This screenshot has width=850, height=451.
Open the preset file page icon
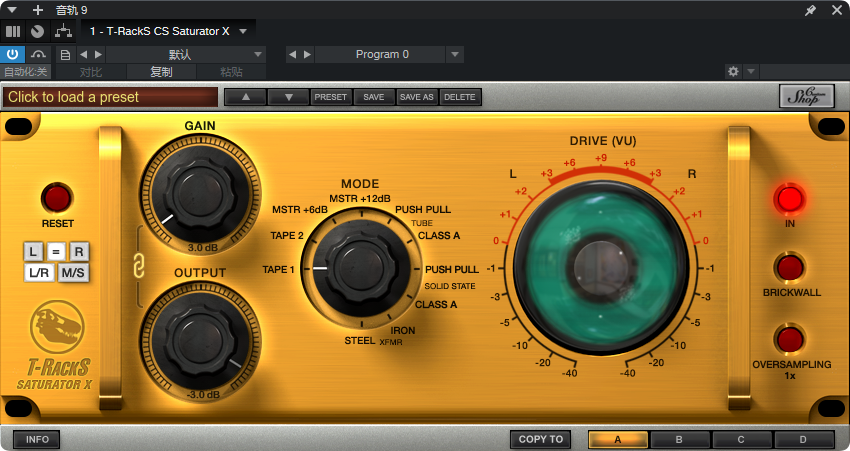tap(66, 55)
